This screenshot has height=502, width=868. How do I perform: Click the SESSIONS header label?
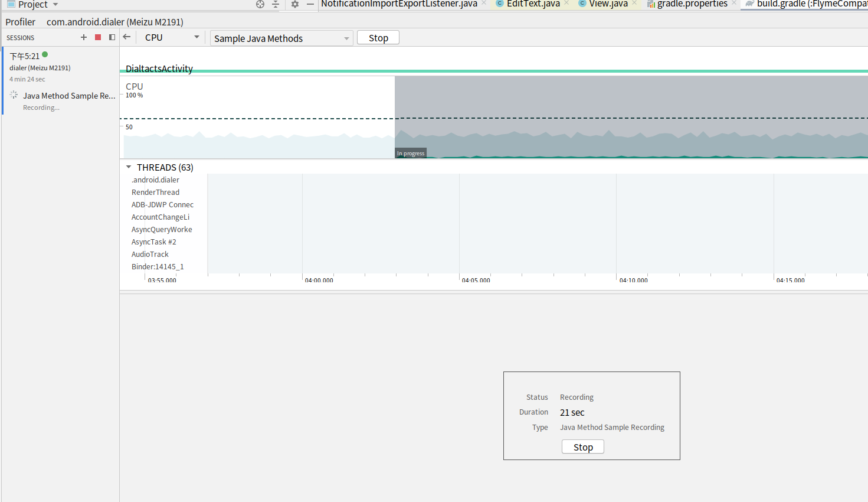(x=21, y=38)
